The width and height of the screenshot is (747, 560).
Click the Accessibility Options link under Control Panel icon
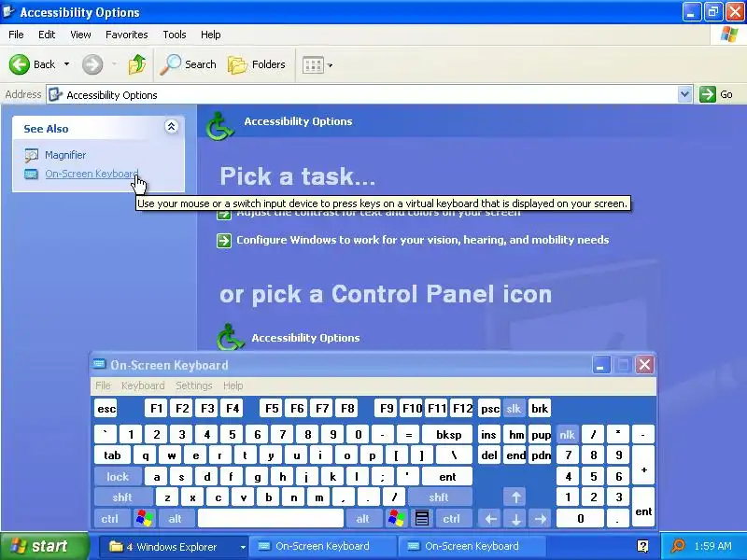click(305, 338)
